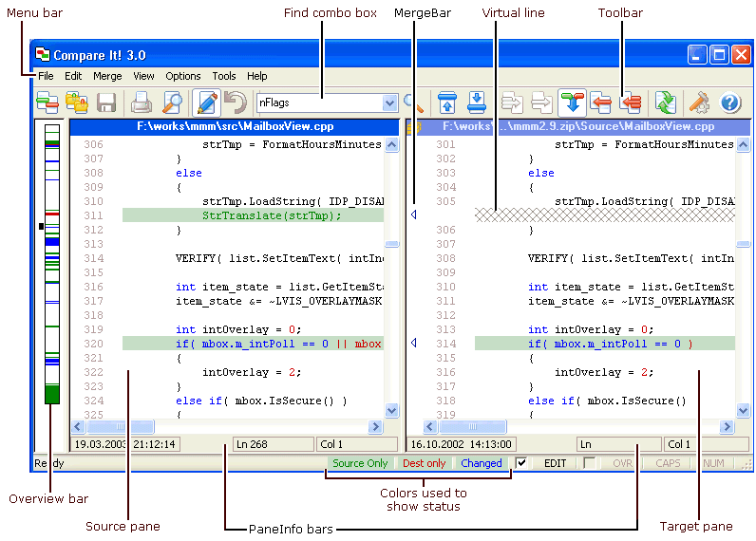Click the green-red down arrow merge icon
Viewport: 756px width, 541px height.
[x=573, y=103]
